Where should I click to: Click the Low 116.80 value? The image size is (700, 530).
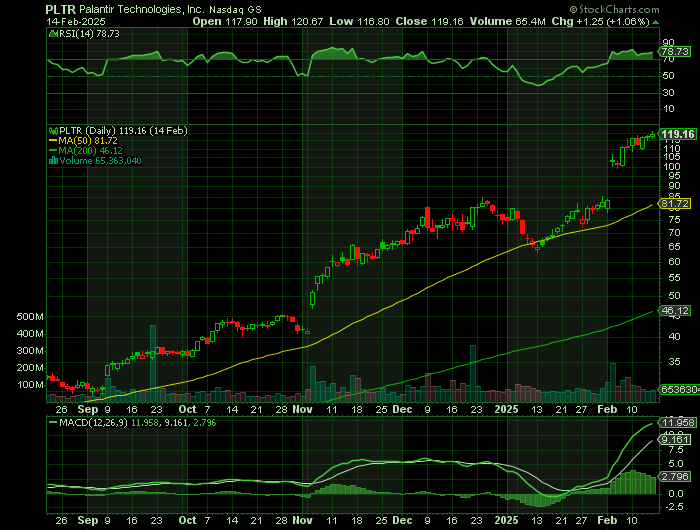(x=359, y=21)
